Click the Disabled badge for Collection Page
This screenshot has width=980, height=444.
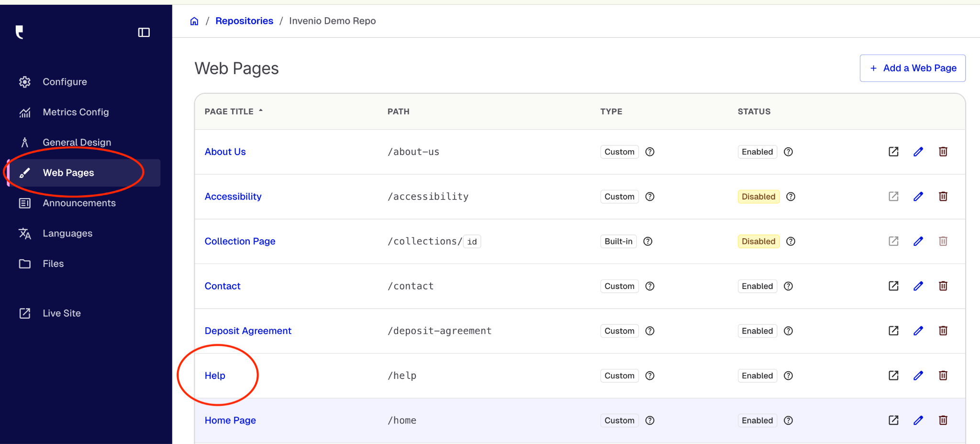pyautogui.click(x=758, y=242)
